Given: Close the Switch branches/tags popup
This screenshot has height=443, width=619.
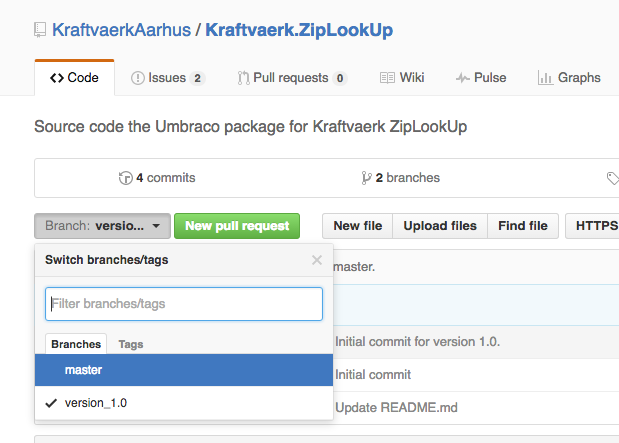Looking at the screenshot, I should click(x=317, y=260).
